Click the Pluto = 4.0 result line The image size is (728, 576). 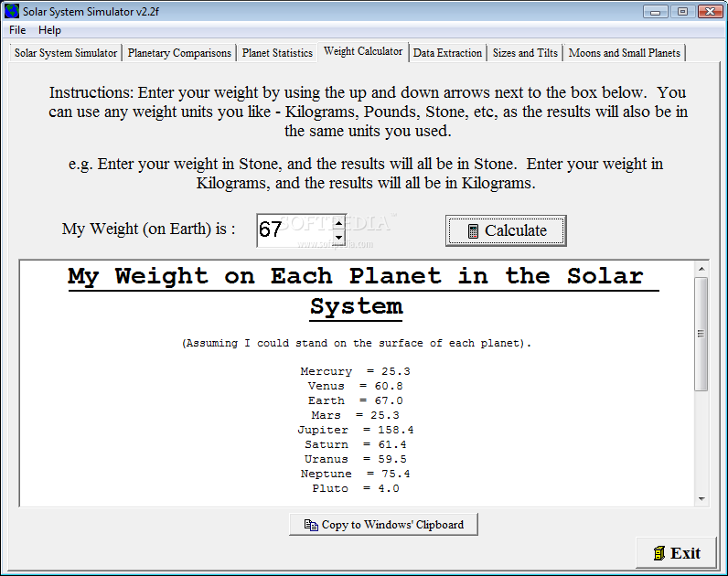(x=355, y=488)
